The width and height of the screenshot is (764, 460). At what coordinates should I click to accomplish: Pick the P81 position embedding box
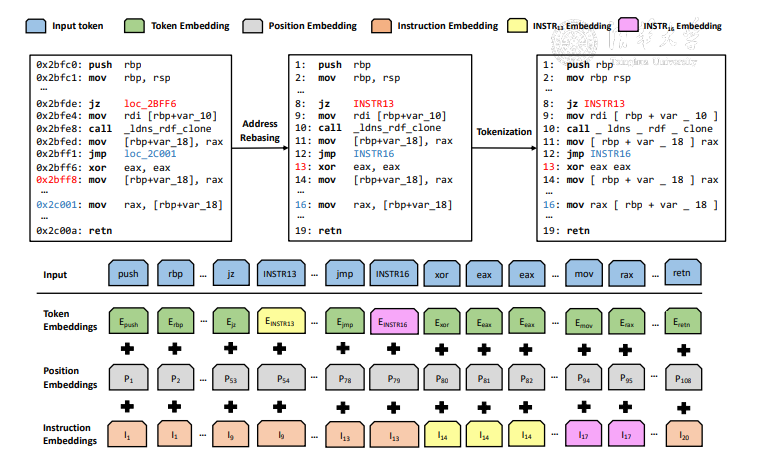[484, 377]
